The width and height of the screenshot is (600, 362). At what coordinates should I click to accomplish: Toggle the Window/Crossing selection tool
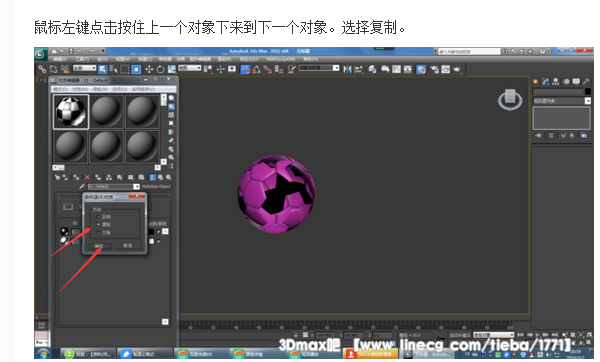coord(136,69)
